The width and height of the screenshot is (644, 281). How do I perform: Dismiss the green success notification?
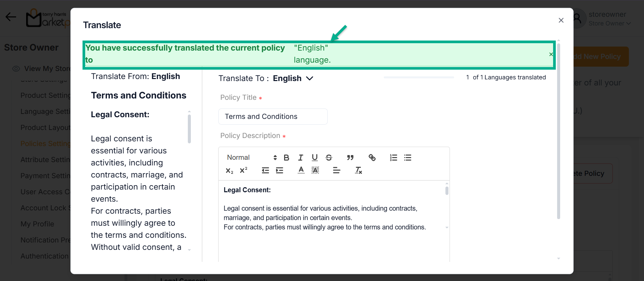pos(551,54)
